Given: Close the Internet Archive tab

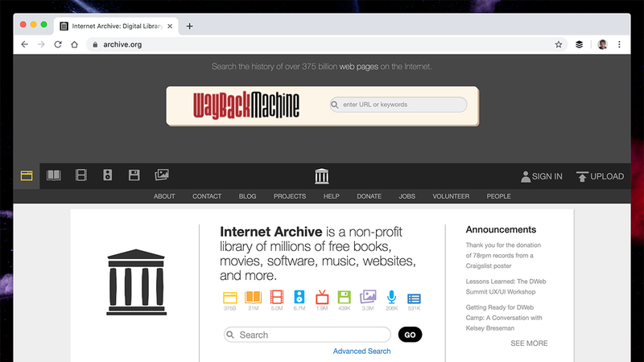Looking at the screenshot, I should tap(170, 27).
